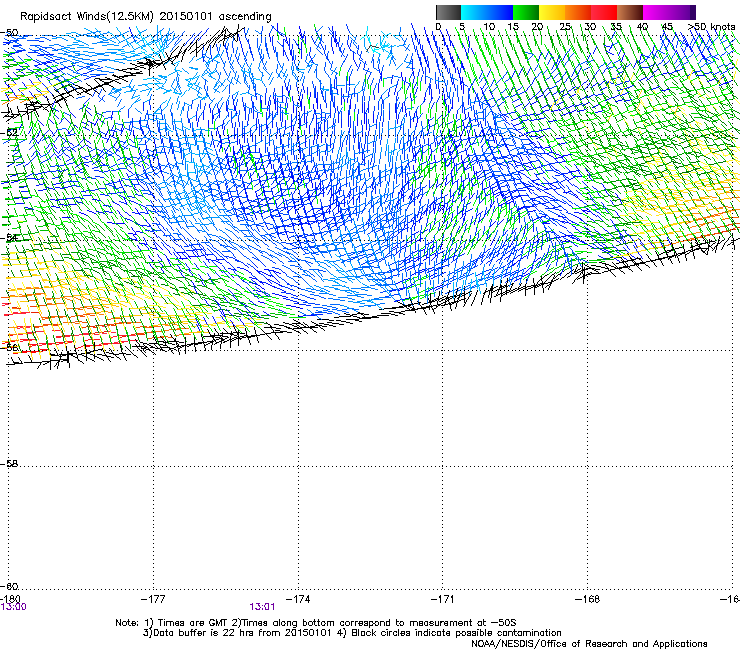Click the -174 longitude axis label
This screenshot has width=740, height=650.
298,599
